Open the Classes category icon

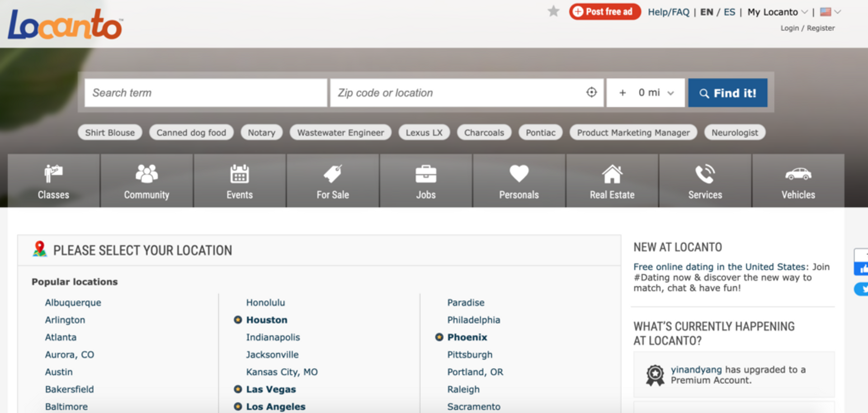point(53,174)
